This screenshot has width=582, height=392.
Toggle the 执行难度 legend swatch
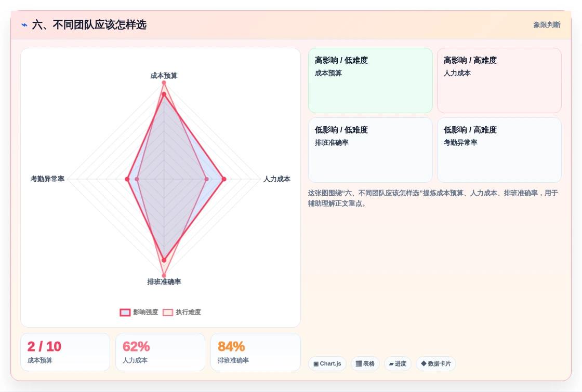168,312
